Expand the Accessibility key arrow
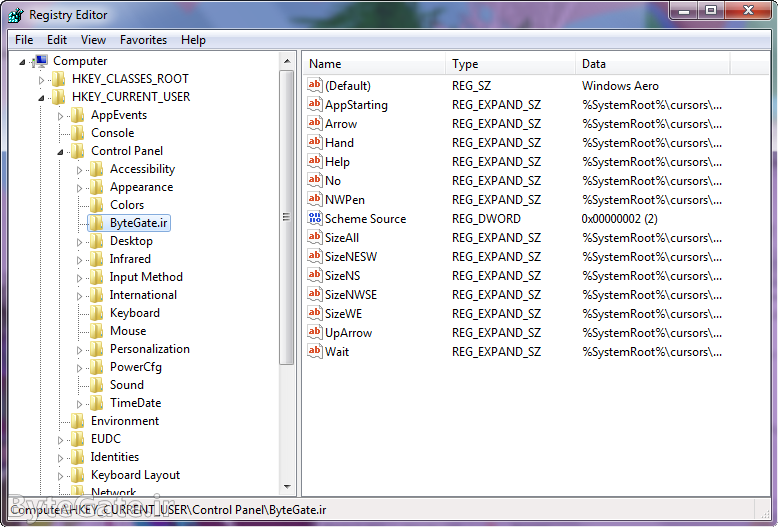The width and height of the screenshot is (779, 528). pos(80,170)
